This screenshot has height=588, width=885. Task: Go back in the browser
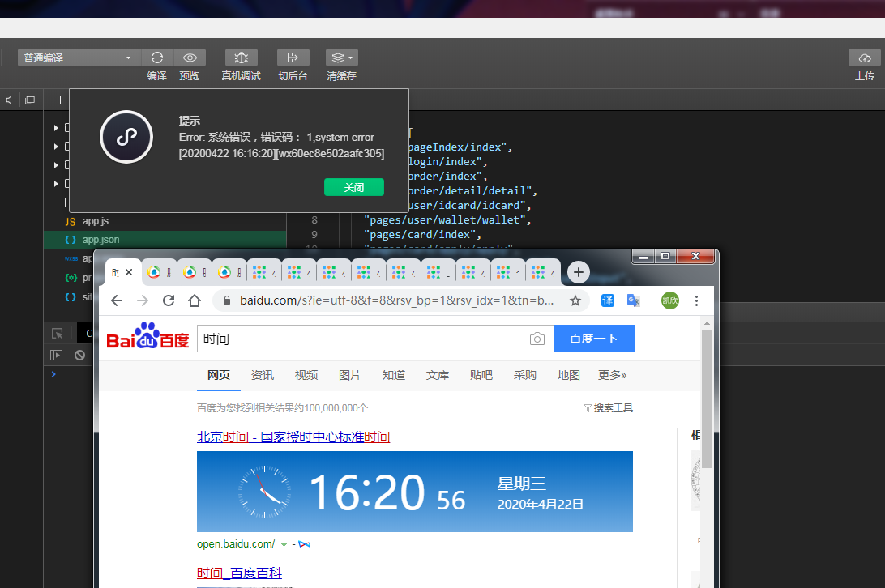116,300
